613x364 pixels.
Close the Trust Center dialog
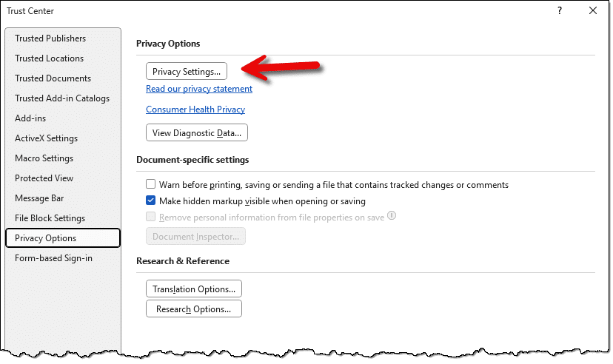coord(593,11)
